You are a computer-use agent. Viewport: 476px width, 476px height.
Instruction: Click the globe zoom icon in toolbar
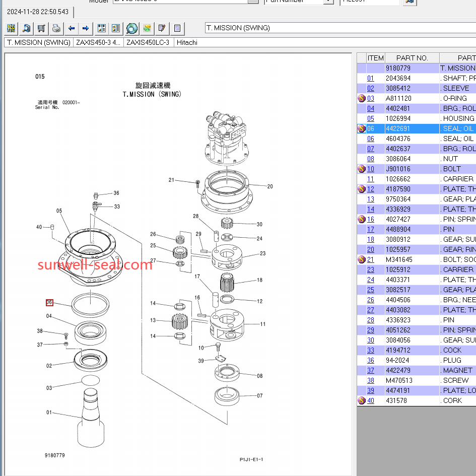coord(131,28)
